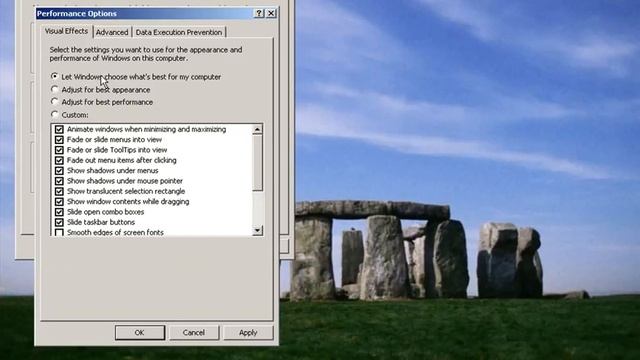
Task: Toggle Show translucent selection rectangle
Action: coord(59,191)
